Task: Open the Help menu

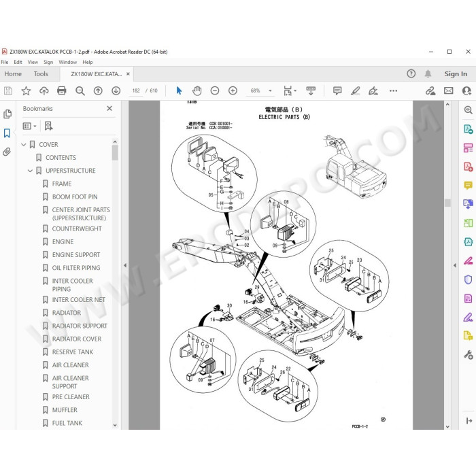Action: tap(88, 62)
